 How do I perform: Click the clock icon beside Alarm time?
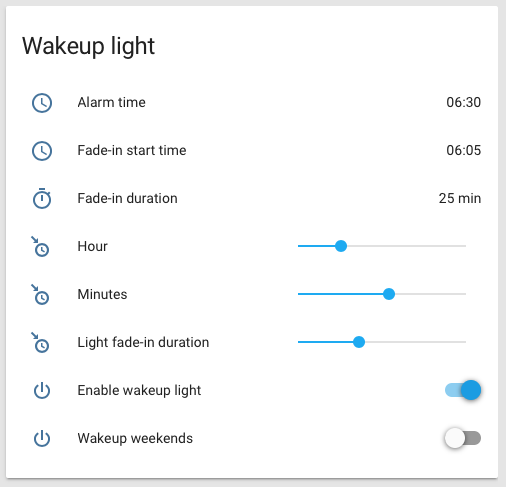tap(42, 103)
